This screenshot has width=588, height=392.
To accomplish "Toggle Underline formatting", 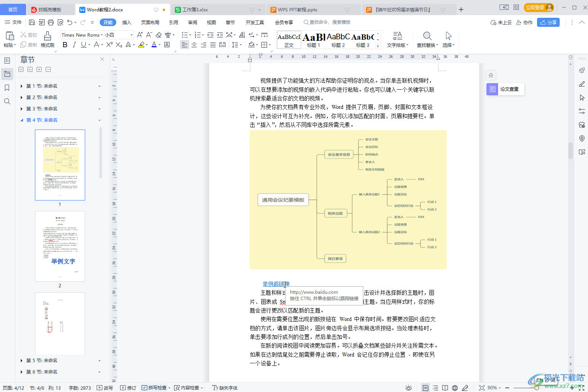I will click(x=83, y=45).
